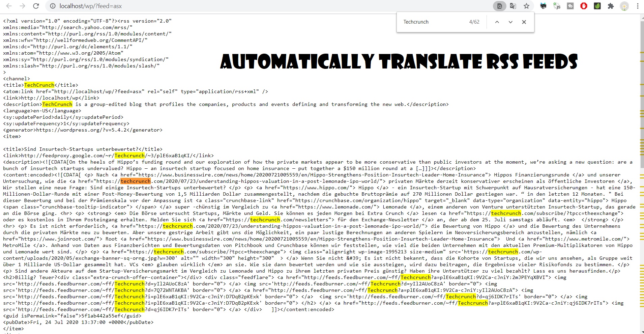Close the find bar
The image size is (644, 334).
(x=524, y=22)
